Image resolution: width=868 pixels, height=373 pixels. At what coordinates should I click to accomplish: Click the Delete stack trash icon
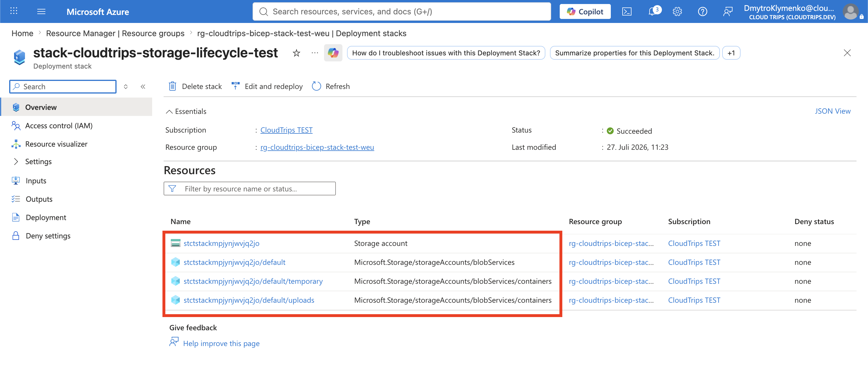pos(173,86)
